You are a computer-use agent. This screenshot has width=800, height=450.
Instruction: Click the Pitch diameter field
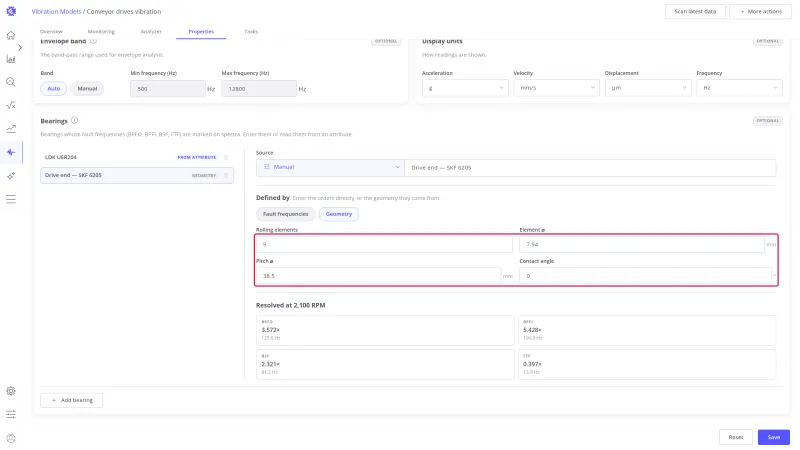tap(378, 276)
